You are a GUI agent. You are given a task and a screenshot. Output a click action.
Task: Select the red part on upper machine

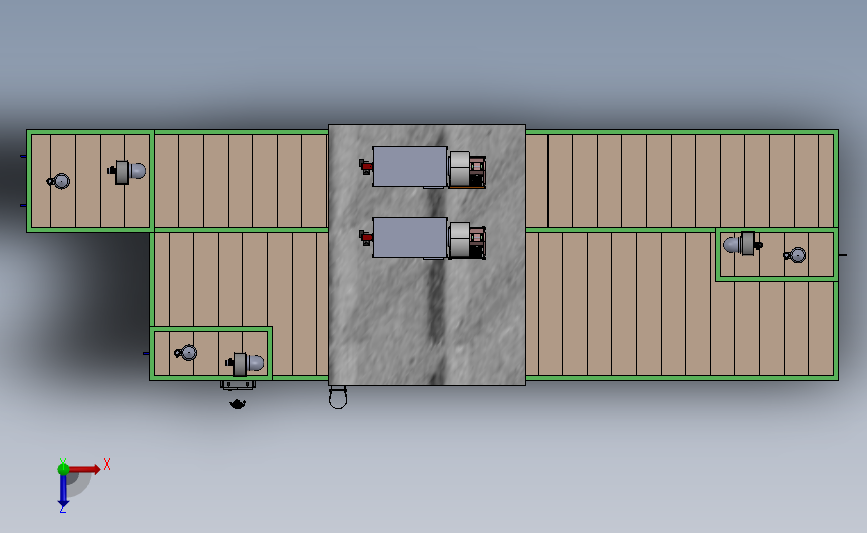(365, 166)
